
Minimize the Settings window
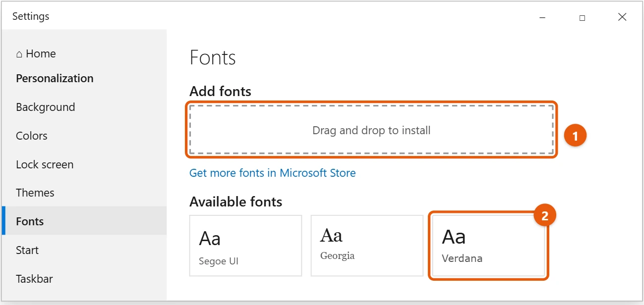point(542,17)
